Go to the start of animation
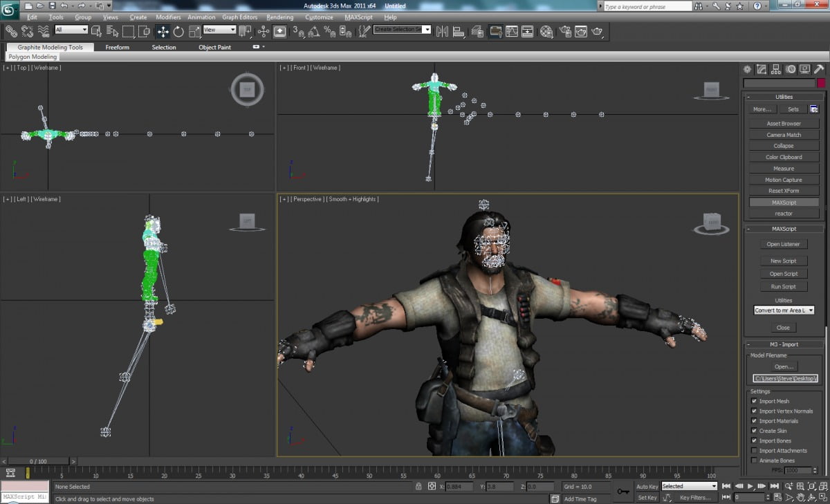 pyautogui.click(x=727, y=487)
